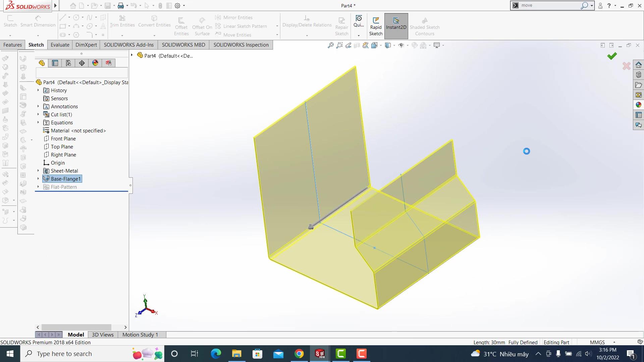644x362 pixels.
Task: Open the DisplayManager color ball tab
Action: click(95, 63)
